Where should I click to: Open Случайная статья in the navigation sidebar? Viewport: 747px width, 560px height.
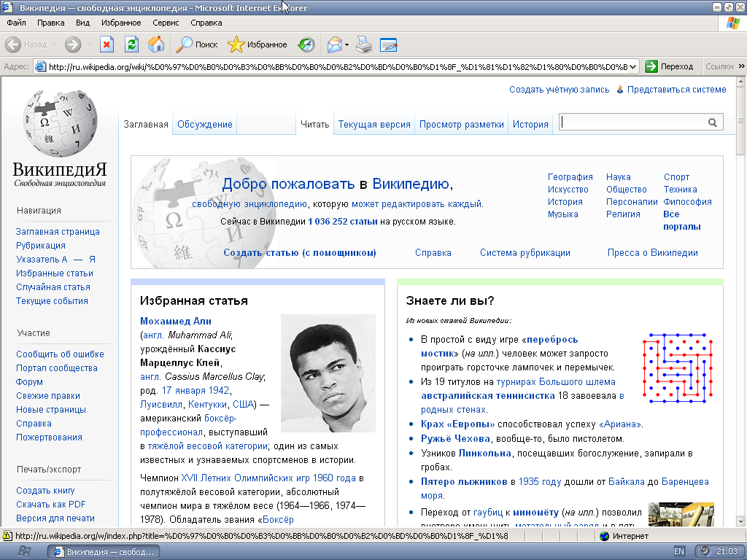(x=52, y=287)
